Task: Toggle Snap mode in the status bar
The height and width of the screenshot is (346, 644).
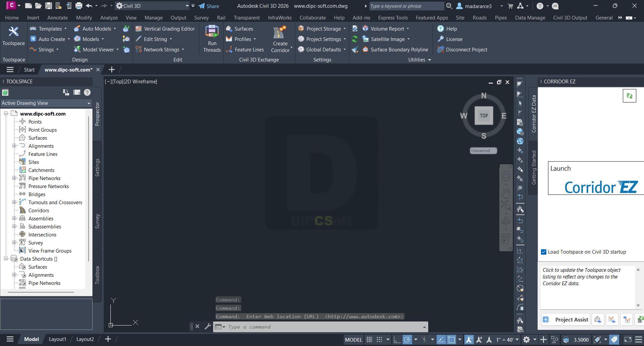Action: pos(380,340)
